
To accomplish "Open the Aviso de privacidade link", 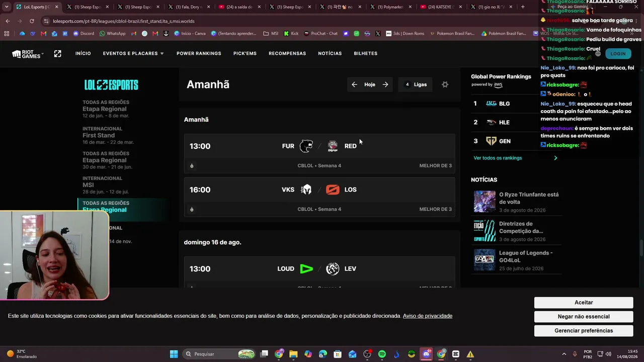I will click(428, 316).
